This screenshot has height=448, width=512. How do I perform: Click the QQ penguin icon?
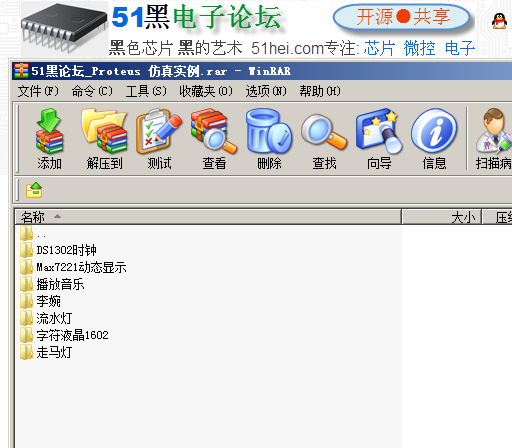(499, 21)
